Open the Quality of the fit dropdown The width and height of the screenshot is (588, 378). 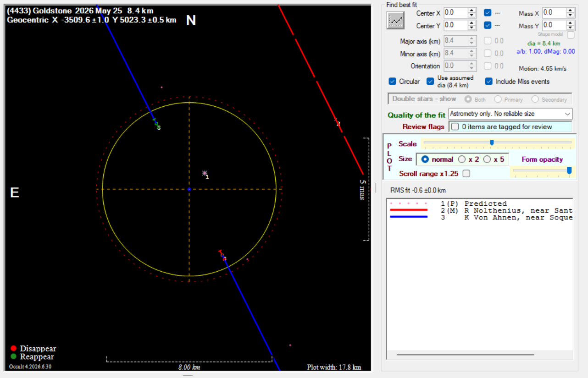[510, 114]
